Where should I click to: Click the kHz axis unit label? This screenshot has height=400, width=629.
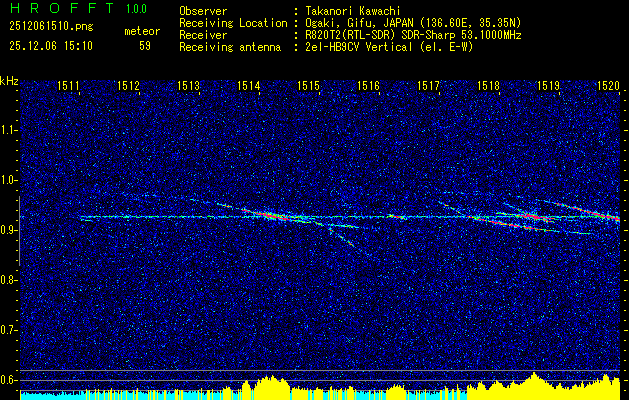9,81
